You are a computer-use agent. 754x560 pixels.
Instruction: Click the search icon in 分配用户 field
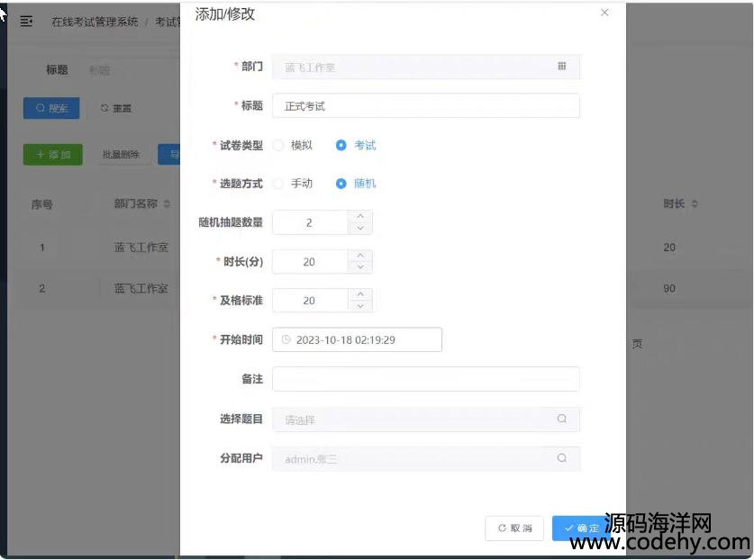(561, 458)
